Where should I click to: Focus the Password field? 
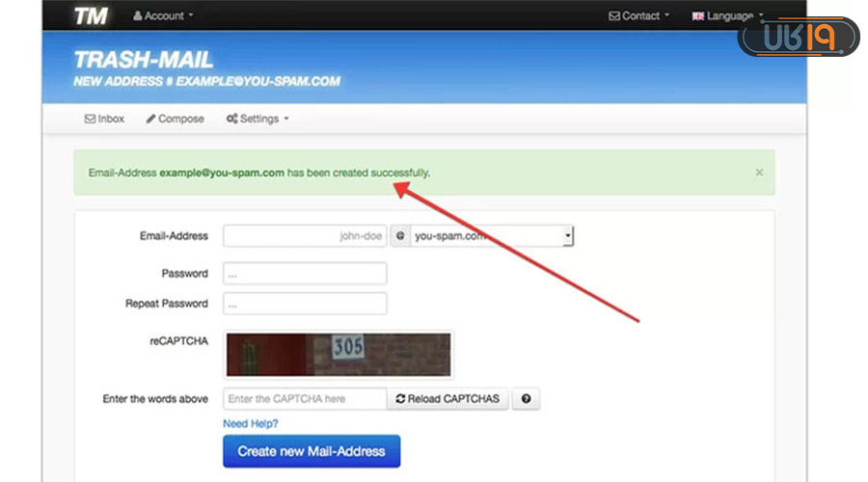[305, 274]
